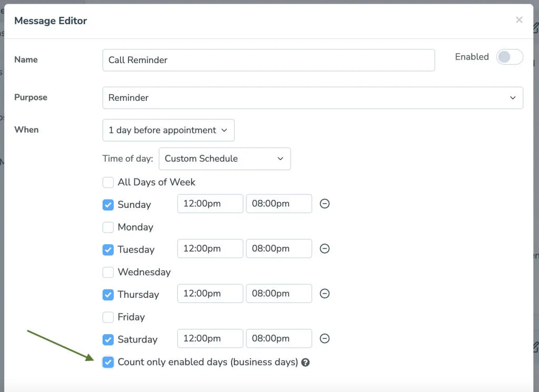
Task: Remove the Saturday schedule row
Action: click(x=325, y=338)
